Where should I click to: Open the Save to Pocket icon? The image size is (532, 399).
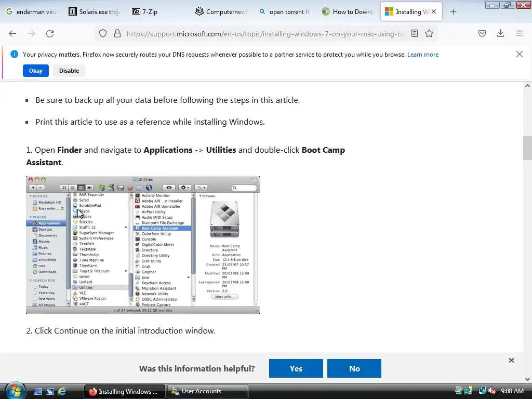pos(482,34)
